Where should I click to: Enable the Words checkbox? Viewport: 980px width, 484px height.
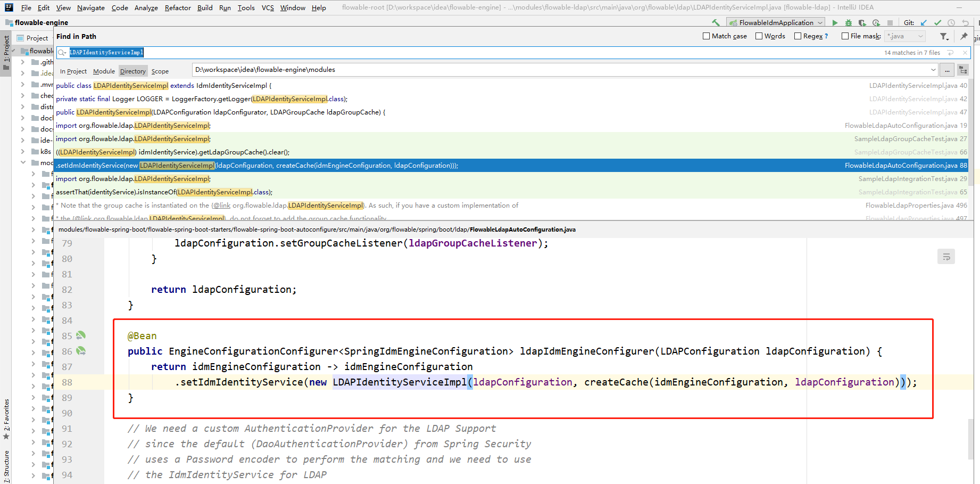759,36
